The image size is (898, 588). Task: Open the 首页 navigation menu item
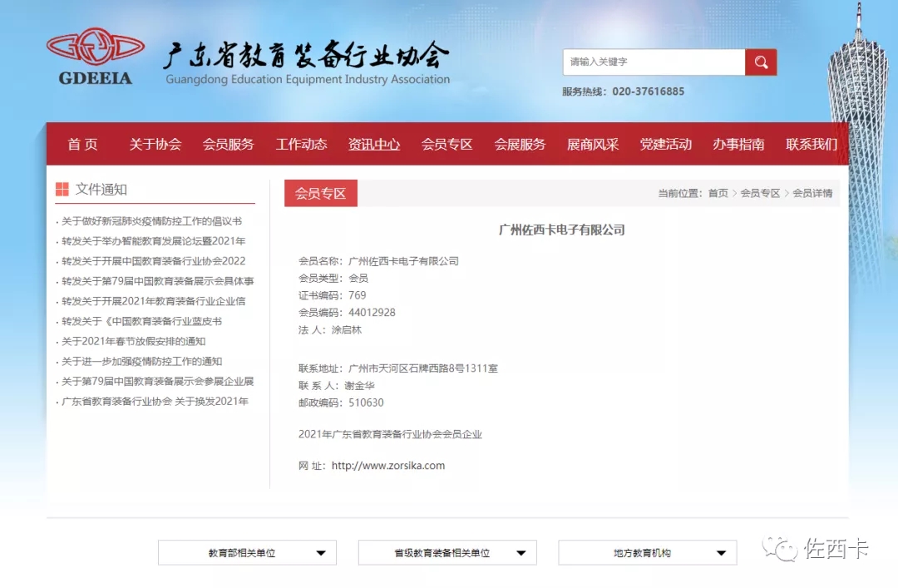click(82, 144)
